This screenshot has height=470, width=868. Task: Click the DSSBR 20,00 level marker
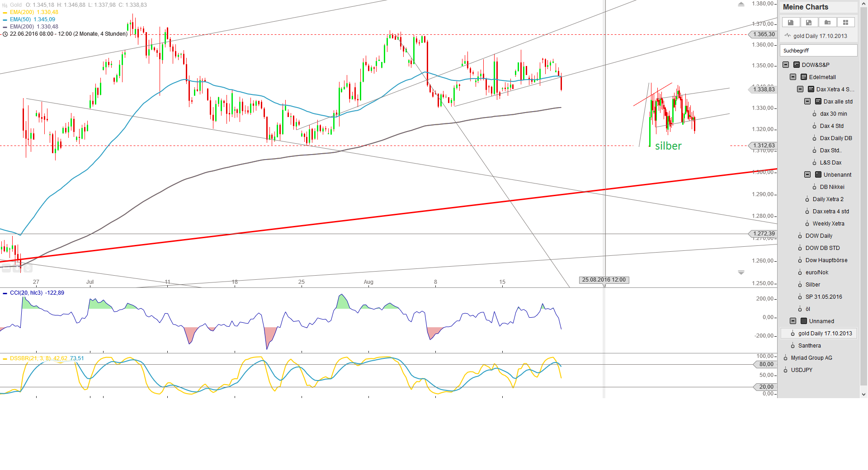click(766, 387)
